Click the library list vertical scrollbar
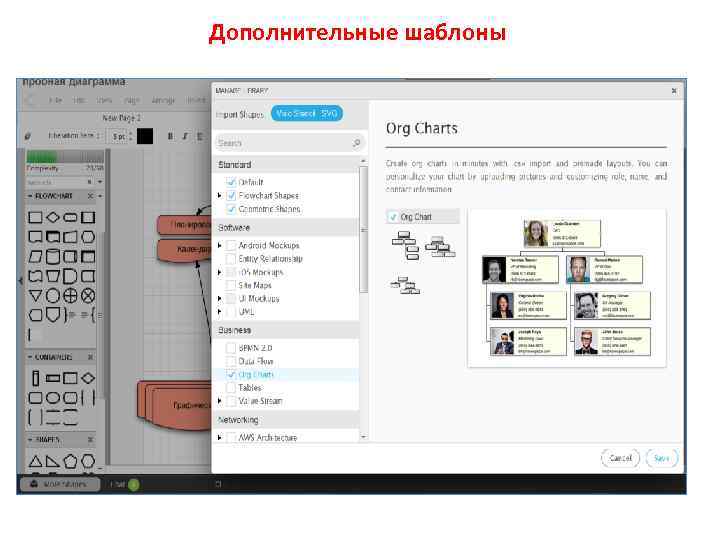 click(363, 229)
